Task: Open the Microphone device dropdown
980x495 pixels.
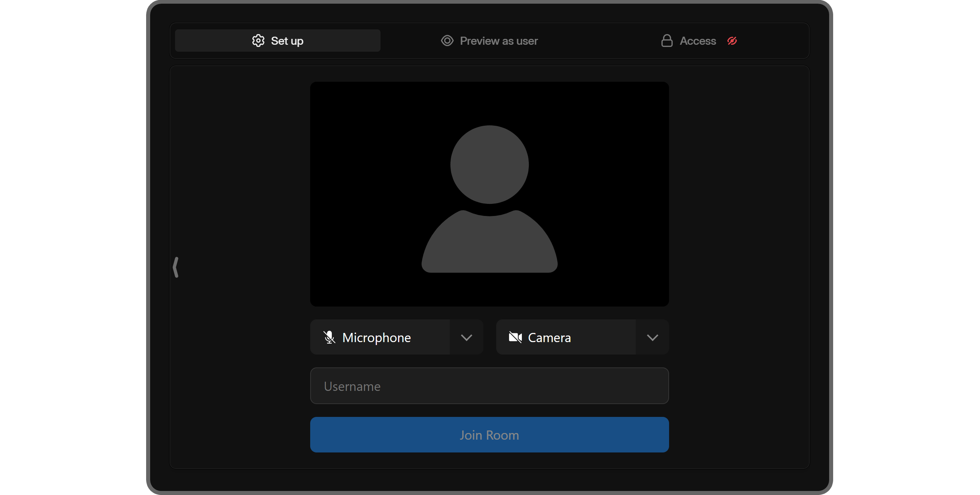Action: click(x=467, y=337)
